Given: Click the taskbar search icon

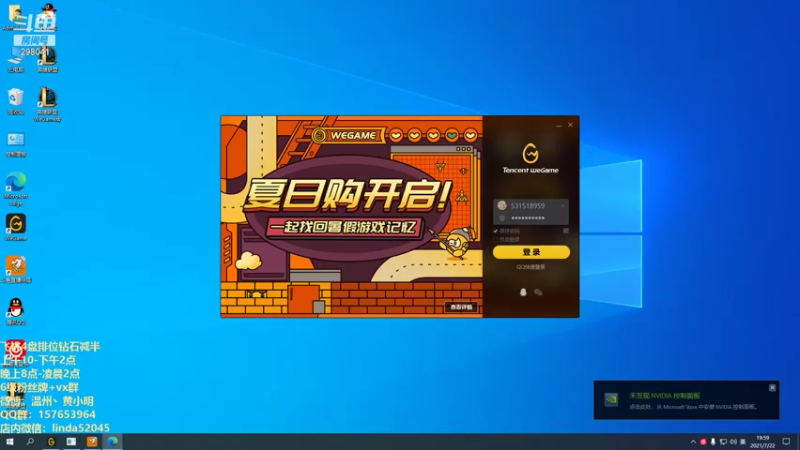Looking at the screenshot, I should tap(30, 442).
